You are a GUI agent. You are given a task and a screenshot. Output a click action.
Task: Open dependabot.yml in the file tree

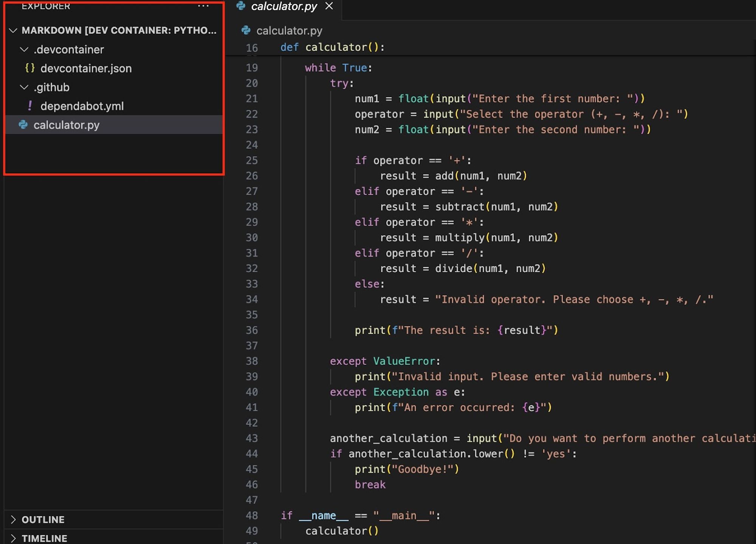coord(82,106)
